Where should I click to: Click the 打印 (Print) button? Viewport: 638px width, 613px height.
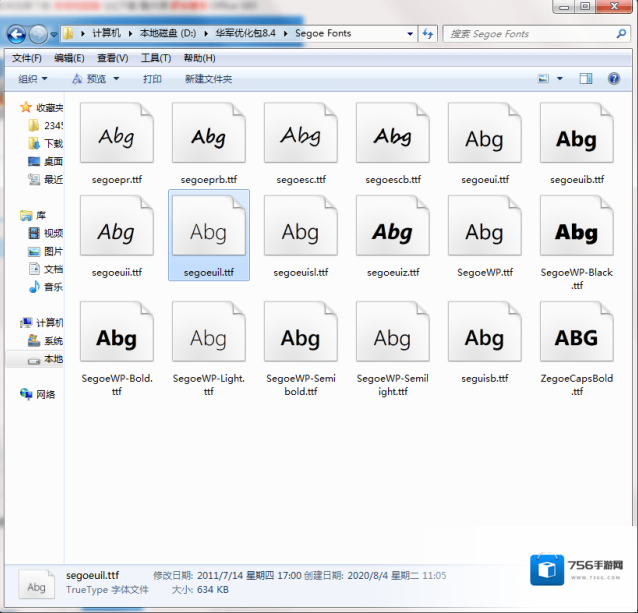tap(152, 79)
